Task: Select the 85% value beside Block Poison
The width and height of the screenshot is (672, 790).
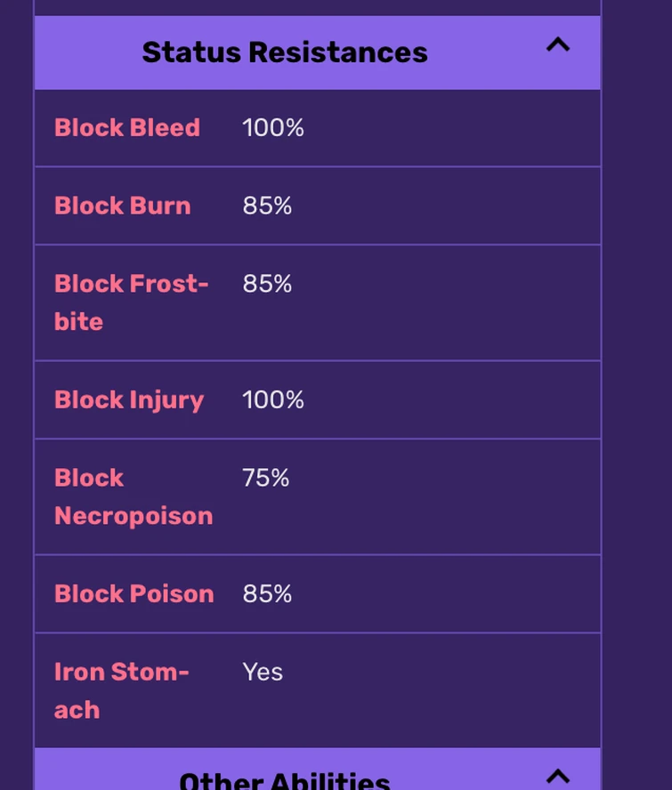Action: tap(267, 594)
